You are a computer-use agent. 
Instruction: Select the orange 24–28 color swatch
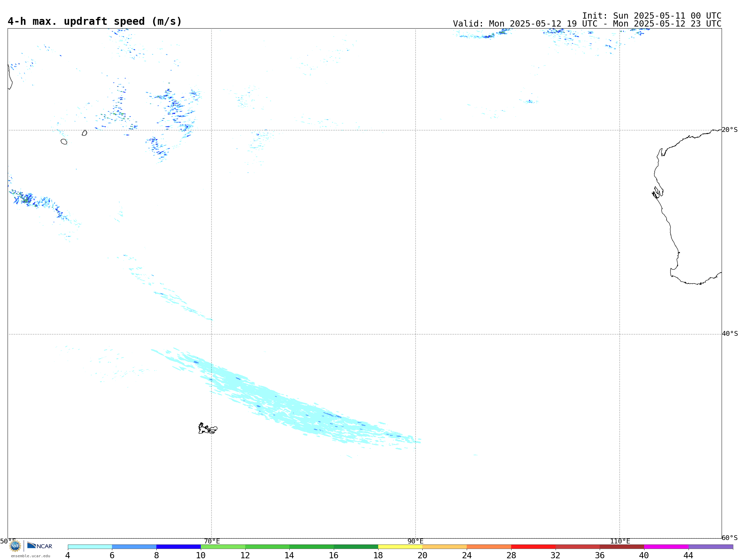click(x=489, y=547)
